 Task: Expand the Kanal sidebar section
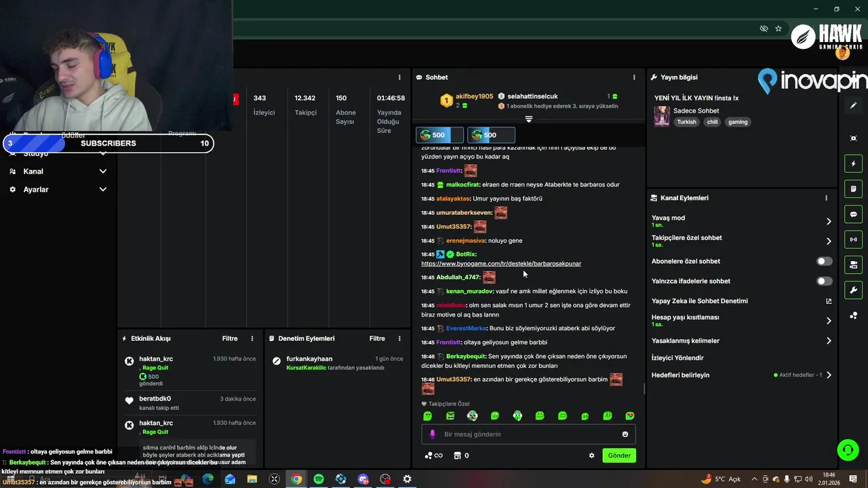(58, 171)
